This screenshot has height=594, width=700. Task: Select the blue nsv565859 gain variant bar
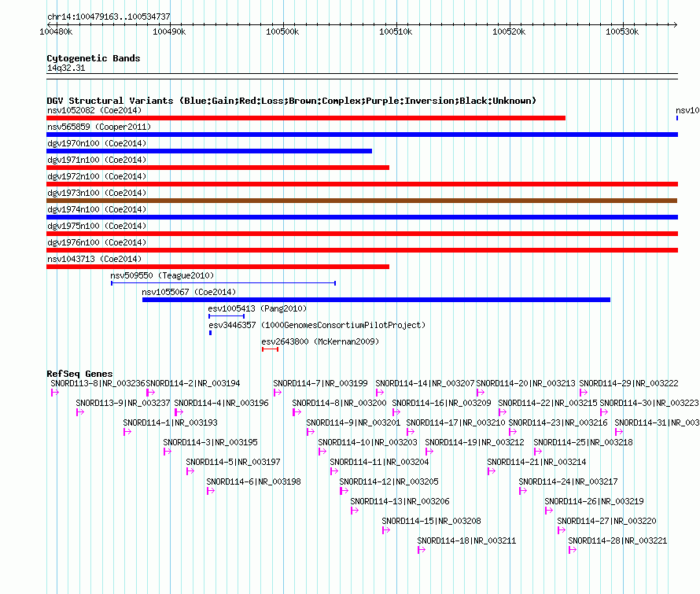pyautogui.click(x=362, y=135)
